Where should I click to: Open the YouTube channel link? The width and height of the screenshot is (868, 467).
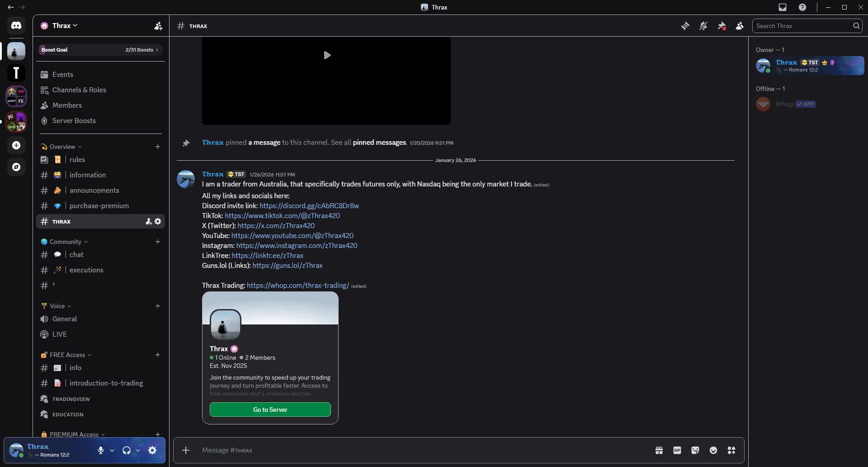click(292, 236)
